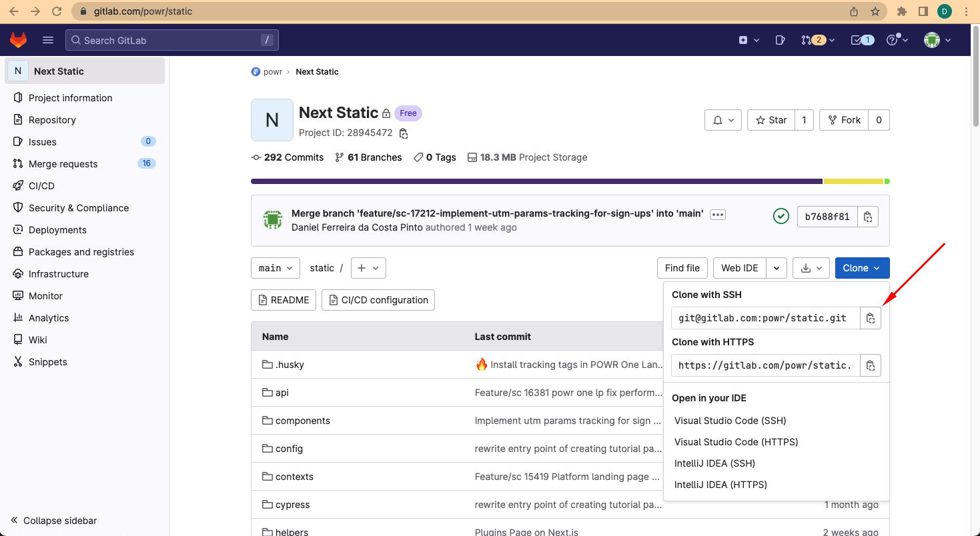The image size is (980, 536).
Task: Open the main branch selector dropdown
Action: (276, 268)
